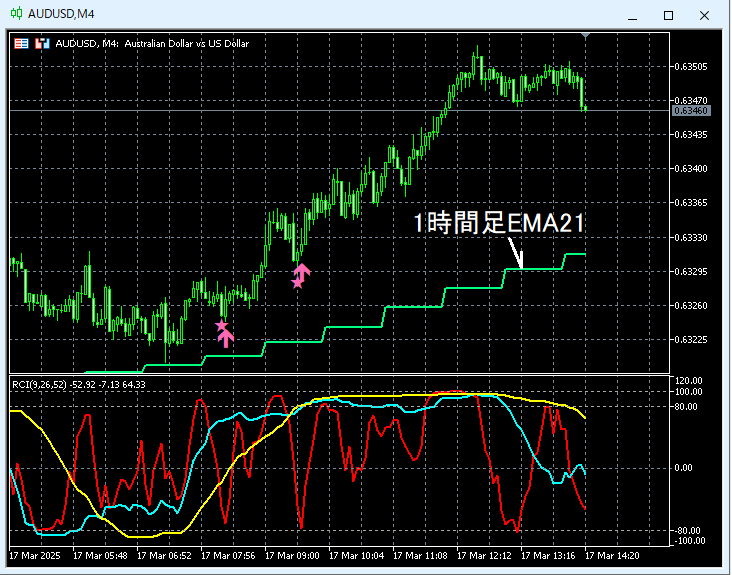
Task: Click the 17 Mar 09:00 time label
Action: click(x=292, y=556)
